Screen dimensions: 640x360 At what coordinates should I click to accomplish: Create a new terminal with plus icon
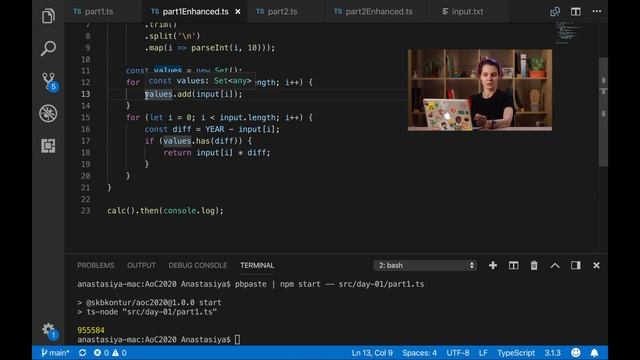pos(493,265)
